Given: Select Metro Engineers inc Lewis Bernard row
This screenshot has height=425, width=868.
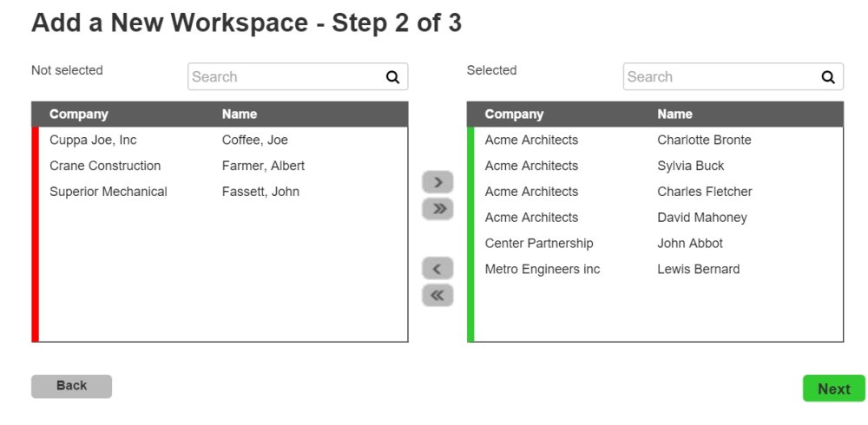Looking at the screenshot, I should pos(657,270).
